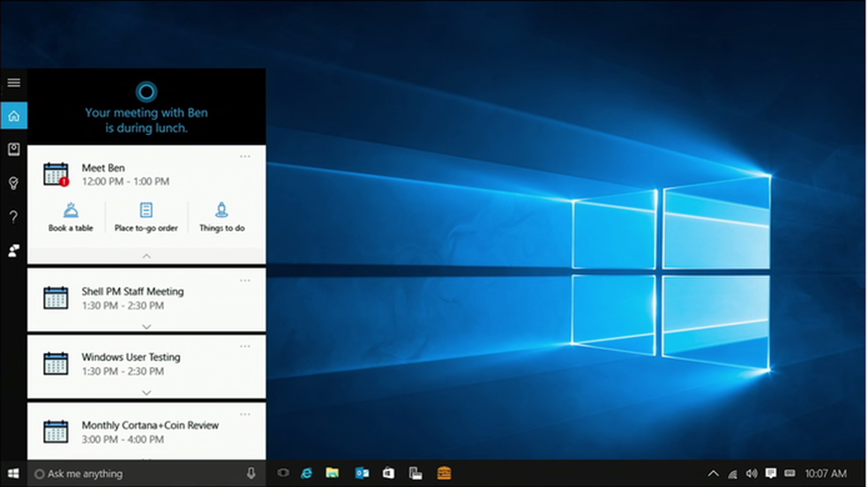Open the Action Center notification icon

[x=771, y=474]
